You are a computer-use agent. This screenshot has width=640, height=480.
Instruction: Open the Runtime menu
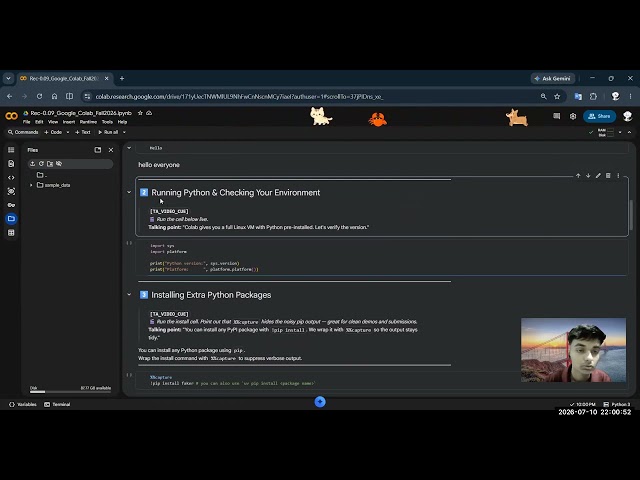click(x=88, y=122)
